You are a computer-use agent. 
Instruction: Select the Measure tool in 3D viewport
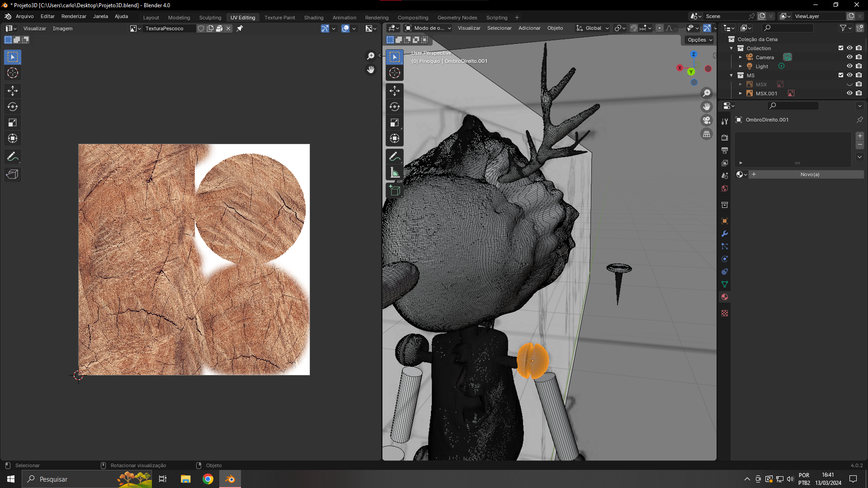coord(394,173)
